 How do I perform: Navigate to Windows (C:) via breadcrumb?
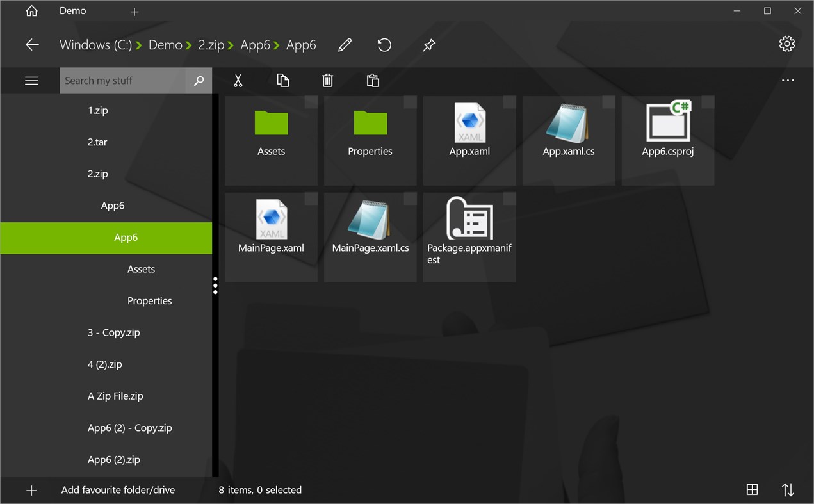tap(97, 45)
